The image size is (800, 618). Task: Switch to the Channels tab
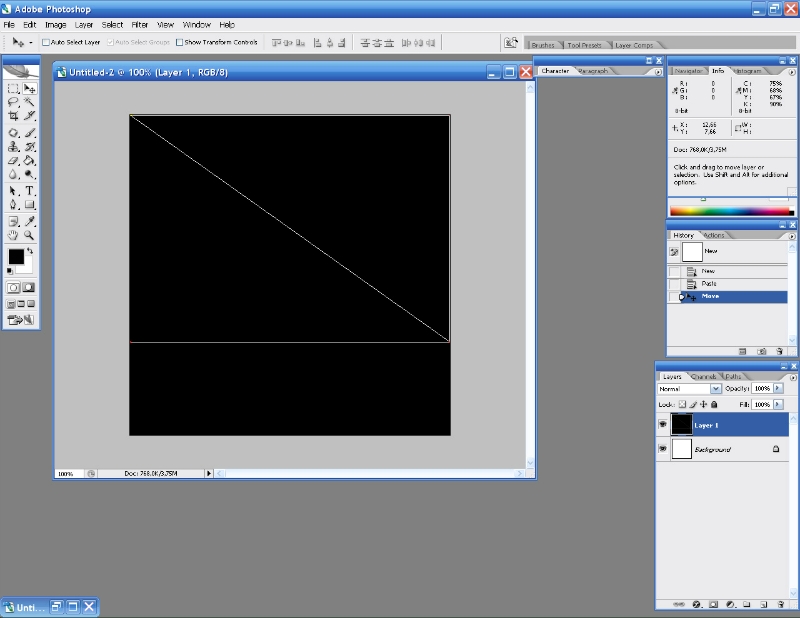point(704,376)
